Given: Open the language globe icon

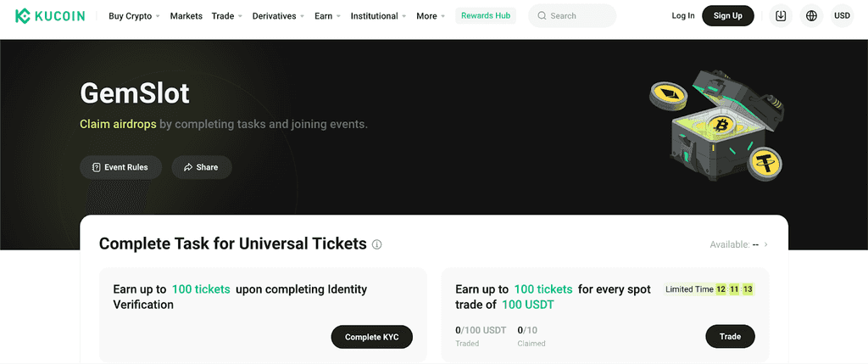Looking at the screenshot, I should [811, 16].
